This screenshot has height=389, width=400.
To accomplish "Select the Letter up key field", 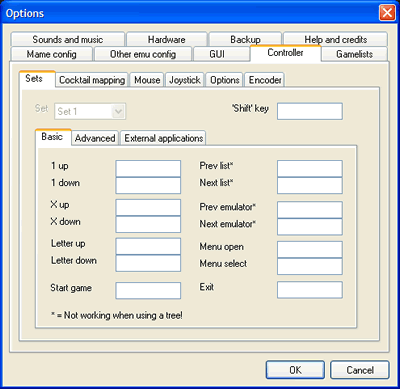I will (x=148, y=246).
